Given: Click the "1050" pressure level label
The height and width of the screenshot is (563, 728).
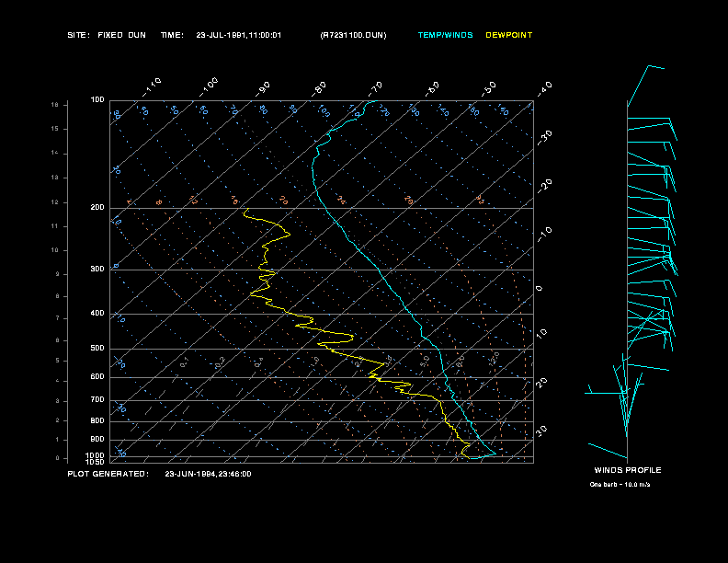Looking at the screenshot, I should point(96,462).
